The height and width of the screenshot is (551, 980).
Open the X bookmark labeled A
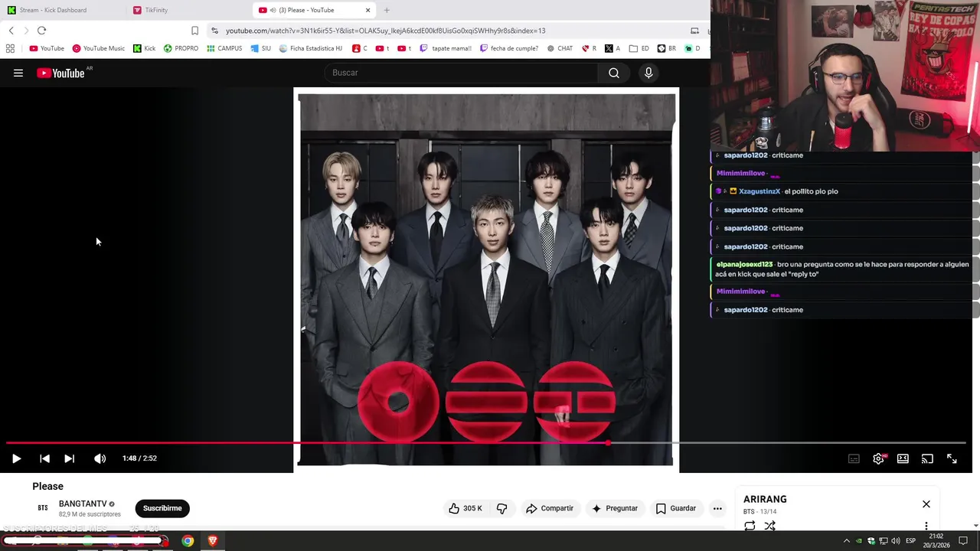click(x=612, y=48)
